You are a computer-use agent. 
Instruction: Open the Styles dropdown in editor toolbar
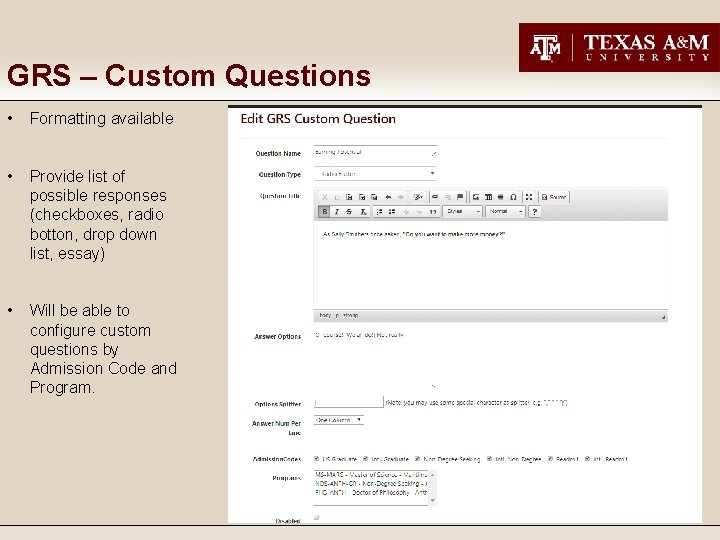(x=462, y=211)
